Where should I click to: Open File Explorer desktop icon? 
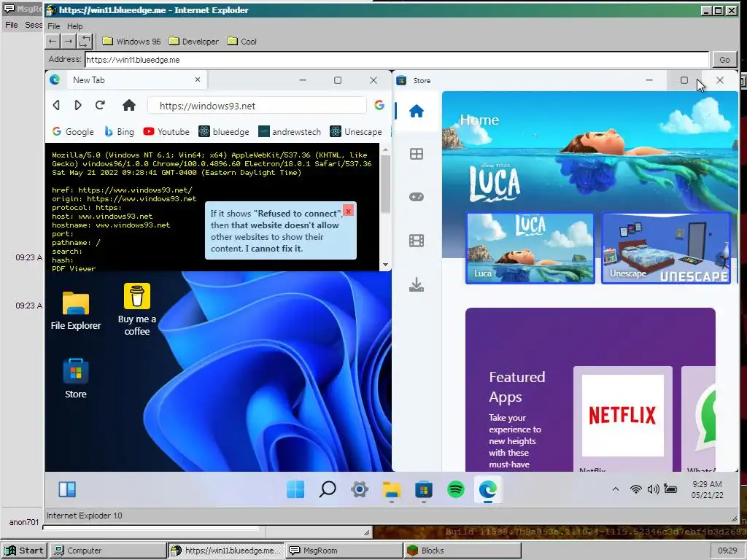[x=76, y=311]
